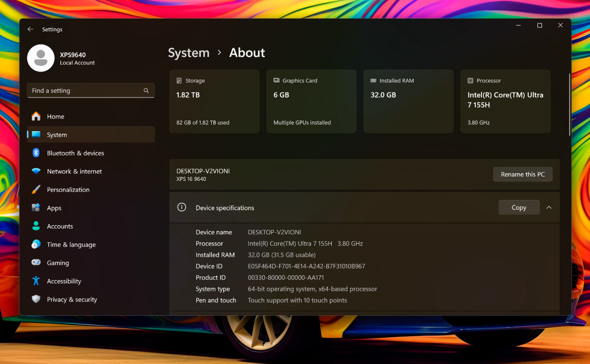This screenshot has height=364, width=590.
Task: Open the Storage 1.82 TB card
Action: point(214,101)
